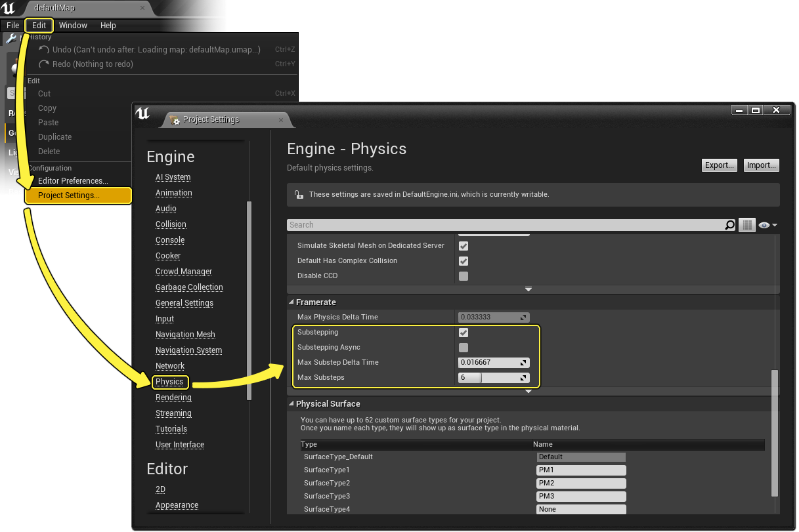
Task: Click the Export button
Action: point(719,165)
